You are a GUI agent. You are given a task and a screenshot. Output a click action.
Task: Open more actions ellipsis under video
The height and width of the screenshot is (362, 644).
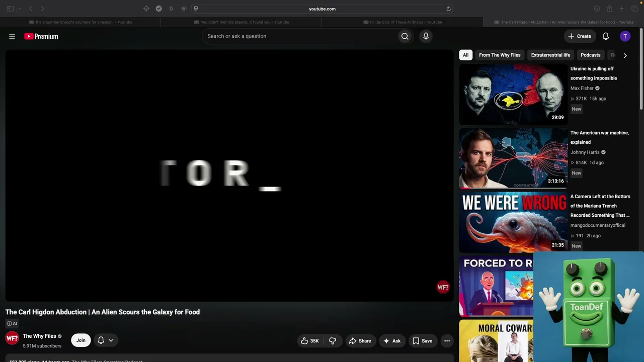point(447,341)
